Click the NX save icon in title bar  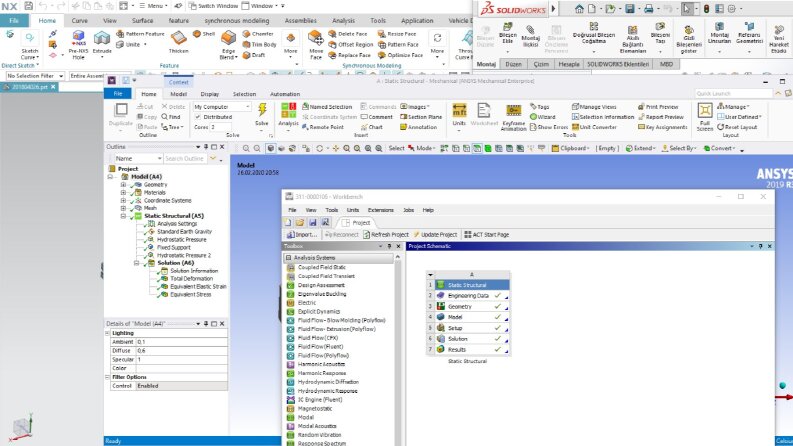pos(29,6)
